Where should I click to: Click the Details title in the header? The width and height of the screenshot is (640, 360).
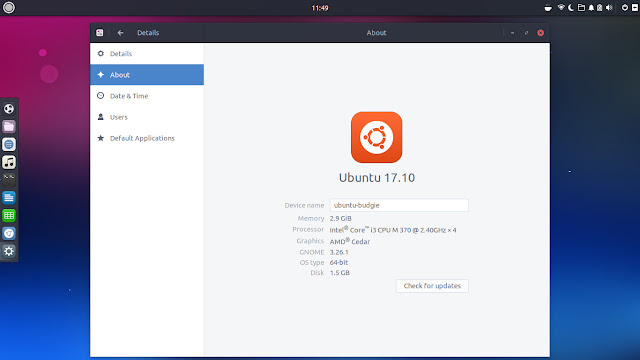click(x=148, y=33)
